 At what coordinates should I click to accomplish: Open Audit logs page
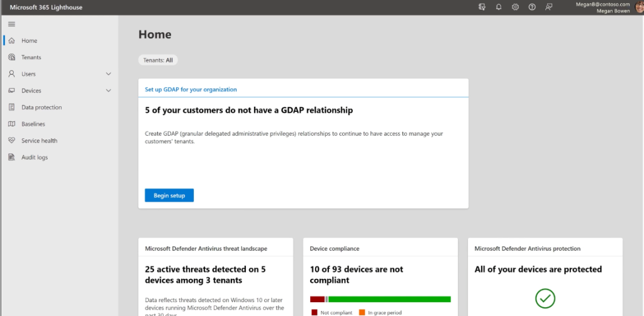click(x=35, y=157)
